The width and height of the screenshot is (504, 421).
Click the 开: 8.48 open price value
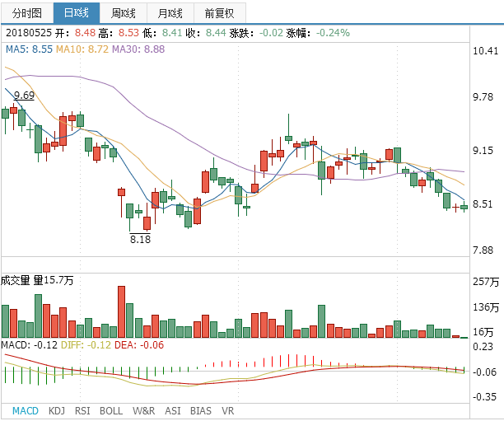pyautogui.click(x=75, y=33)
